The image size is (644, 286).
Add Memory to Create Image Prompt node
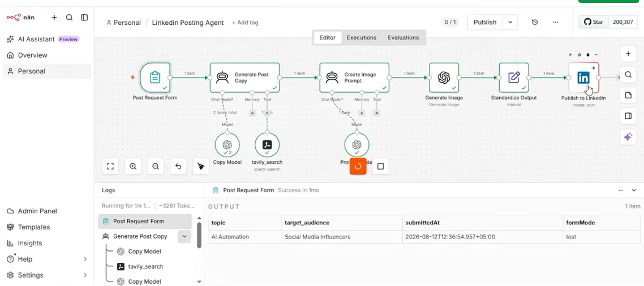362,113
